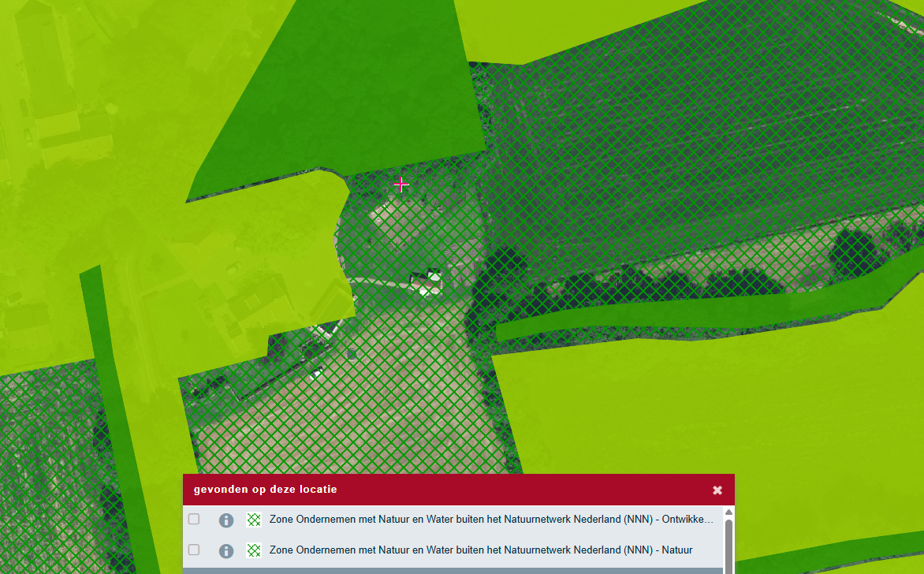Tick checkbox for the NNN - Natuur zone row
Image resolution: width=924 pixels, height=574 pixels.
[194, 550]
